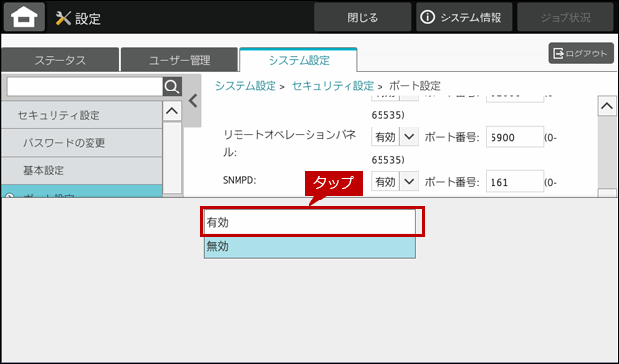Click port number field showing 5900
The width and height of the screenshot is (619, 364).
[515, 137]
